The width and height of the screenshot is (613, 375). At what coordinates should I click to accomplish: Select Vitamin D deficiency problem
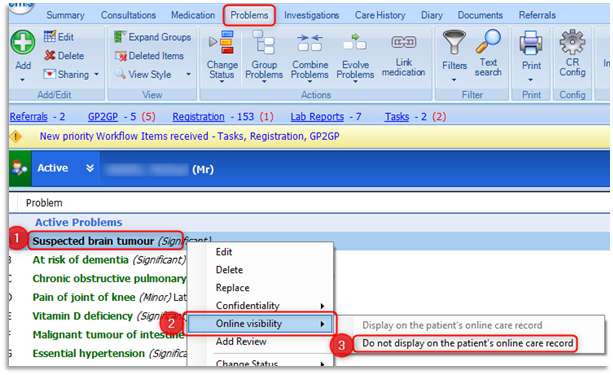click(x=82, y=316)
